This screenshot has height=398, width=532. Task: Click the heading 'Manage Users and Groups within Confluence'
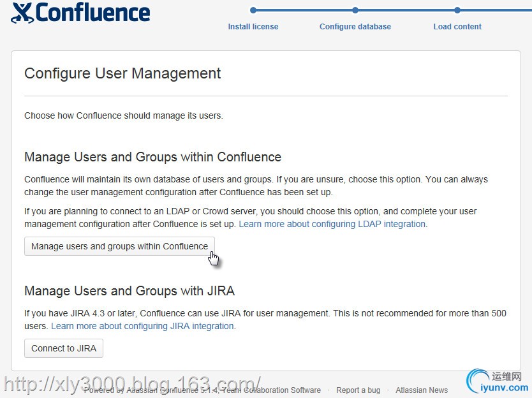[152, 157]
